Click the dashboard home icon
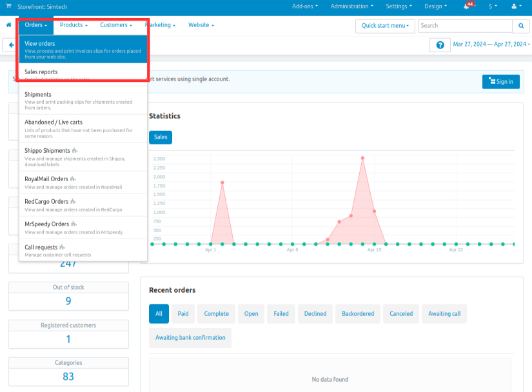Image resolution: width=532 pixels, height=392 pixels. point(7,26)
